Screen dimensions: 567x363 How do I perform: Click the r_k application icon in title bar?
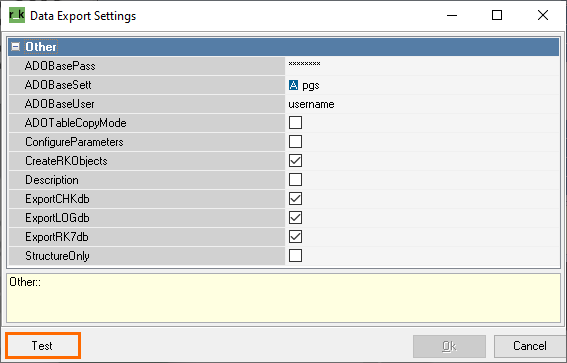pos(17,16)
